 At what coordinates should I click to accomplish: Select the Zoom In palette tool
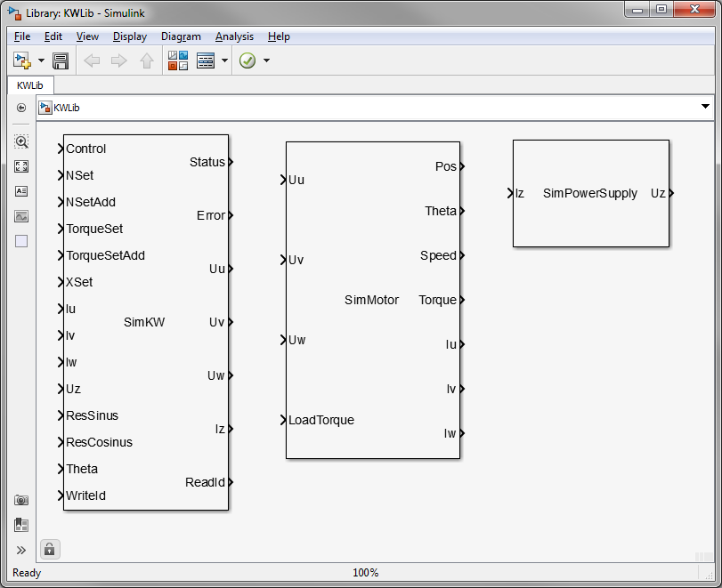[21, 141]
